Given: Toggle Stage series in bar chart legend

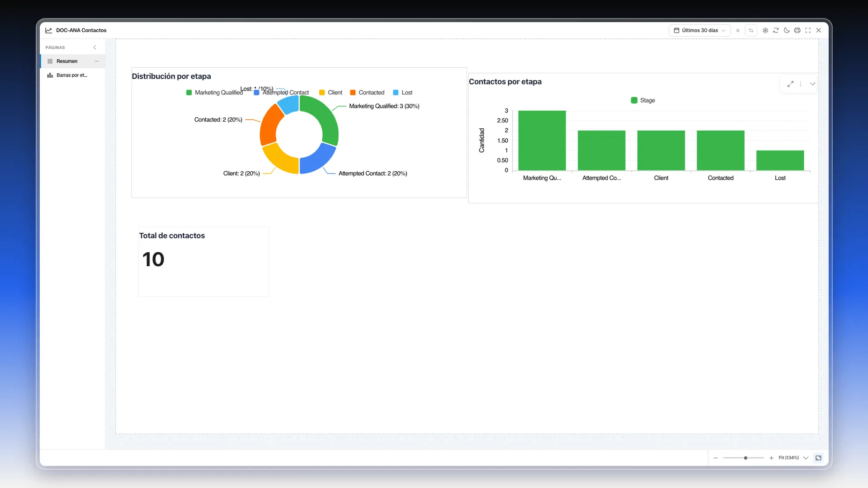Looking at the screenshot, I should click(643, 100).
